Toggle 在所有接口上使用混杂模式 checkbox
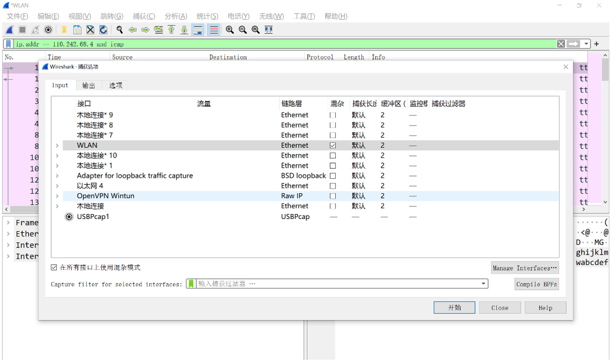The height and width of the screenshot is (364, 611). [x=54, y=268]
